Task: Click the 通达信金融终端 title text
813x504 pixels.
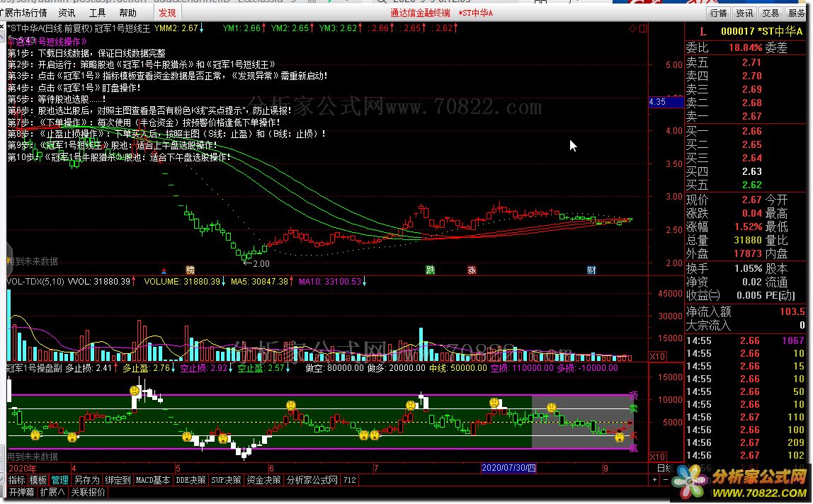Action: point(420,13)
